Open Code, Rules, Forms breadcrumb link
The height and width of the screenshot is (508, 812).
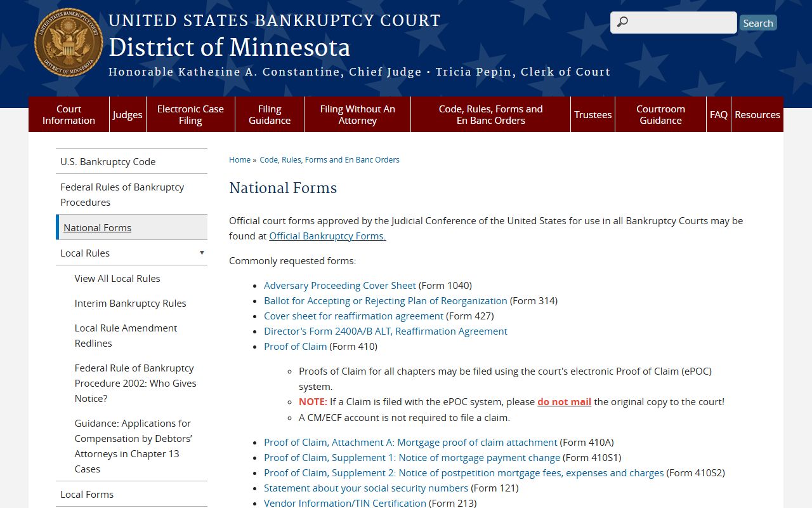[329, 159]
